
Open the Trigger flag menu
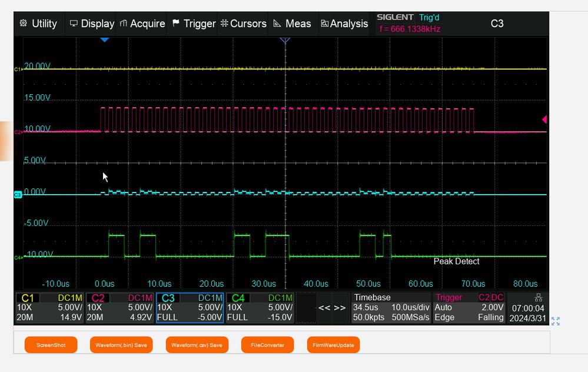[194, 24]
